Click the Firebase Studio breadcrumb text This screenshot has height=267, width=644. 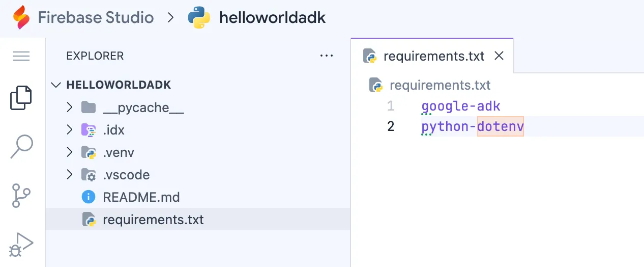(x=96, y=18)
